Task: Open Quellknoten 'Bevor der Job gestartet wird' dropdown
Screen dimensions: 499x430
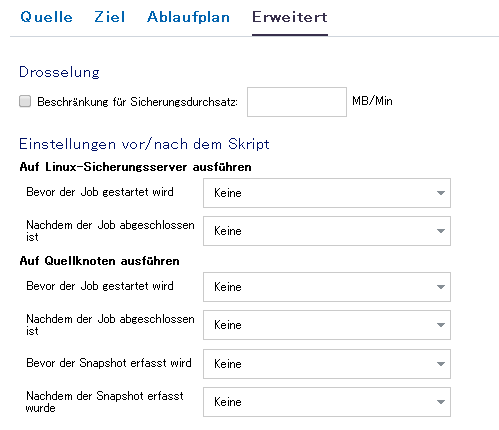Action: pos(327,287)
